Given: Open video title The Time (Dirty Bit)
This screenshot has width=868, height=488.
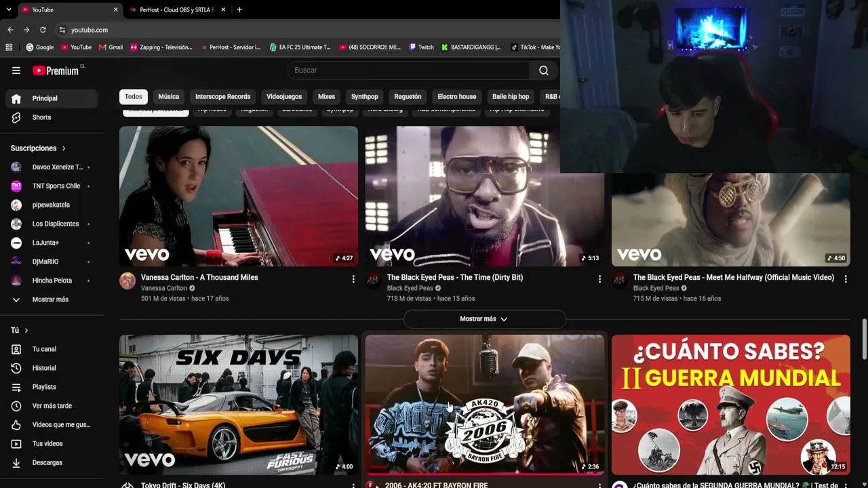Looking at the screenshot, I should pyautogui.click(x=455, y=277).
